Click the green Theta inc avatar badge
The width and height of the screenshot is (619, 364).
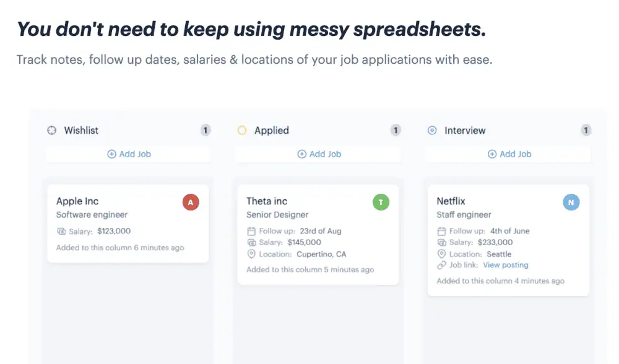381,202
